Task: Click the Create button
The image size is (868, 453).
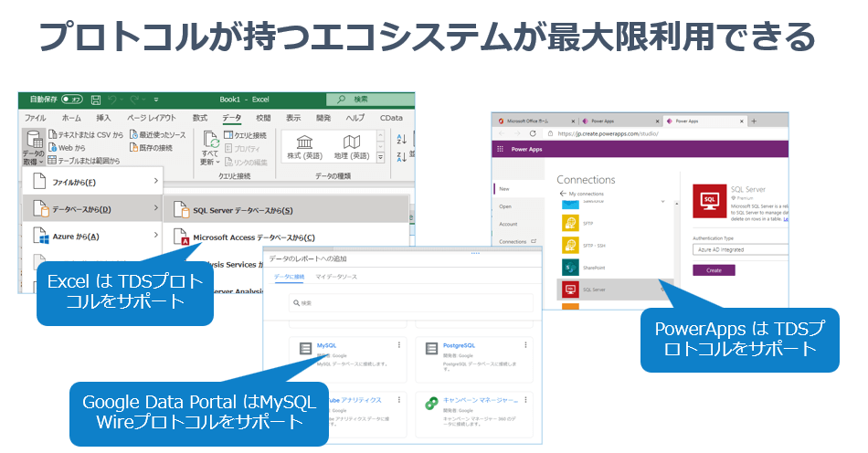Action: pos(714,270)
